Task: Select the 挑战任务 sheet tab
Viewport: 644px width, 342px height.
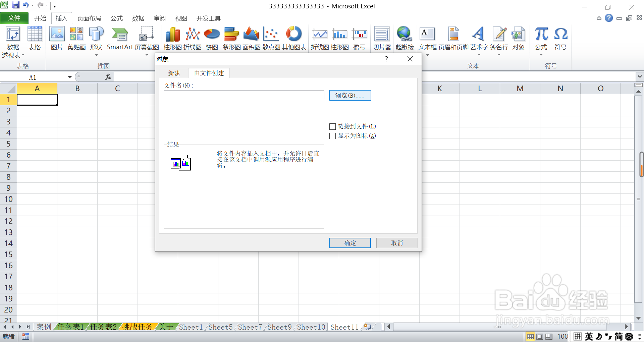Action: pos(138,327)
